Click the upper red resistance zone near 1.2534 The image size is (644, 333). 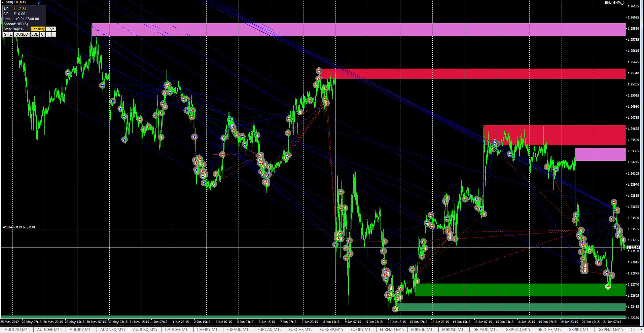click(x=472, y=73)
